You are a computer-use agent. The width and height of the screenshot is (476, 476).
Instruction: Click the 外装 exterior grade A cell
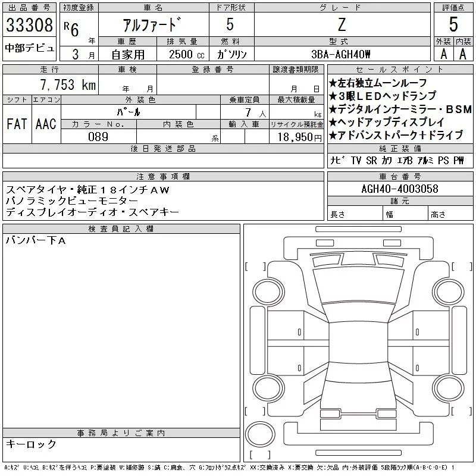pos(443,54)
